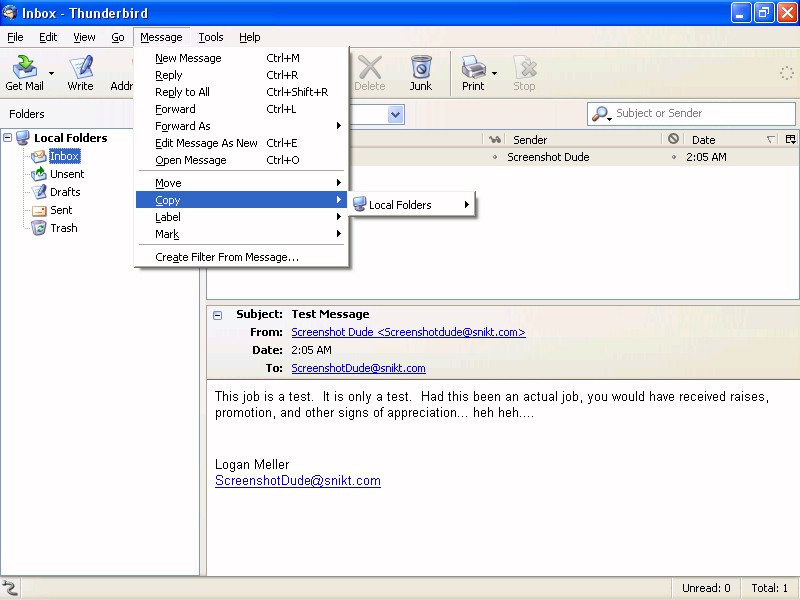This screenshot has height=600, width=800.
Task: Click the To address link
Action: [358, 368]
